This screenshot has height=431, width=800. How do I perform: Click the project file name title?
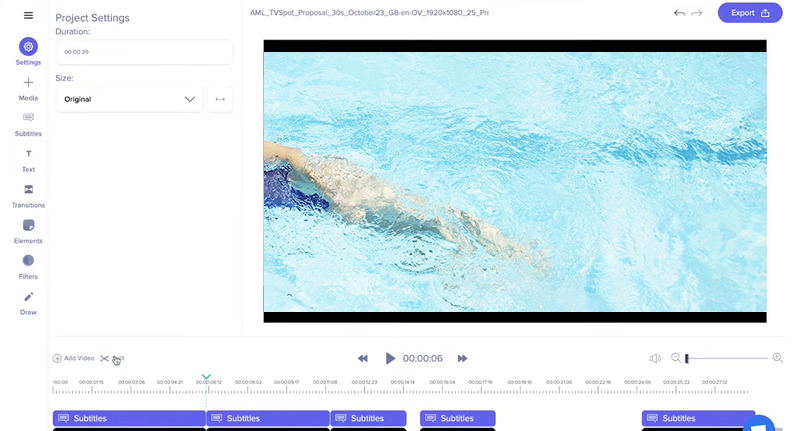(x=369, y=13)
